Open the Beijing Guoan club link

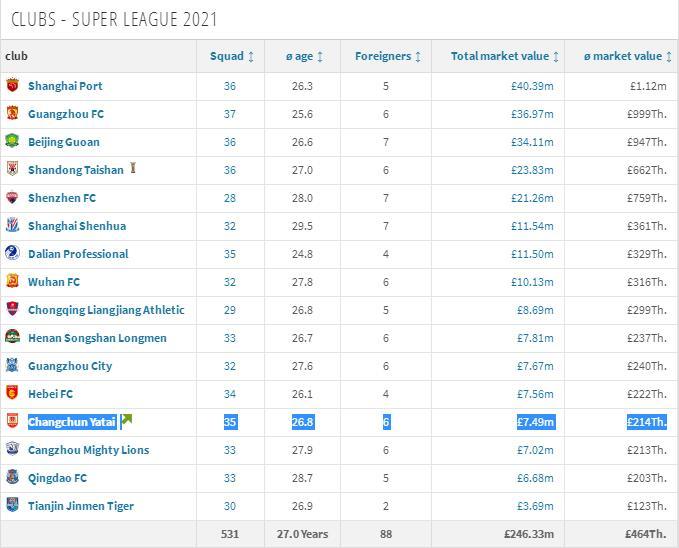64,142
